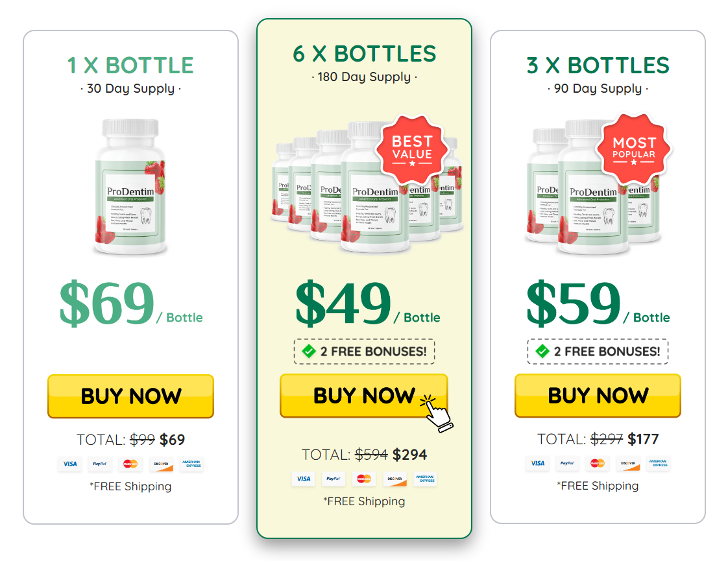Image resolution: width=728 pixels, height=561 pixels.
Task: Click the PayPal icon under the 1 bottle offer
Action: [100, 464]
